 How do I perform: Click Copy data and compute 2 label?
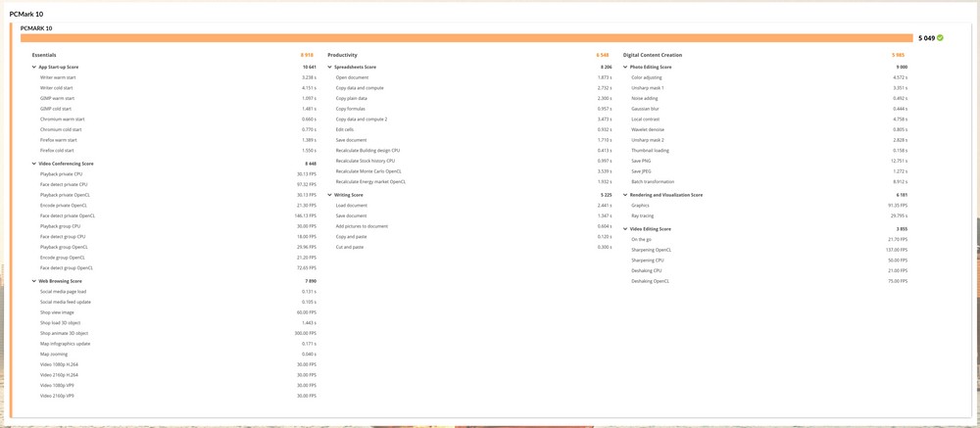pyautogui.click(x=362, y=119)
